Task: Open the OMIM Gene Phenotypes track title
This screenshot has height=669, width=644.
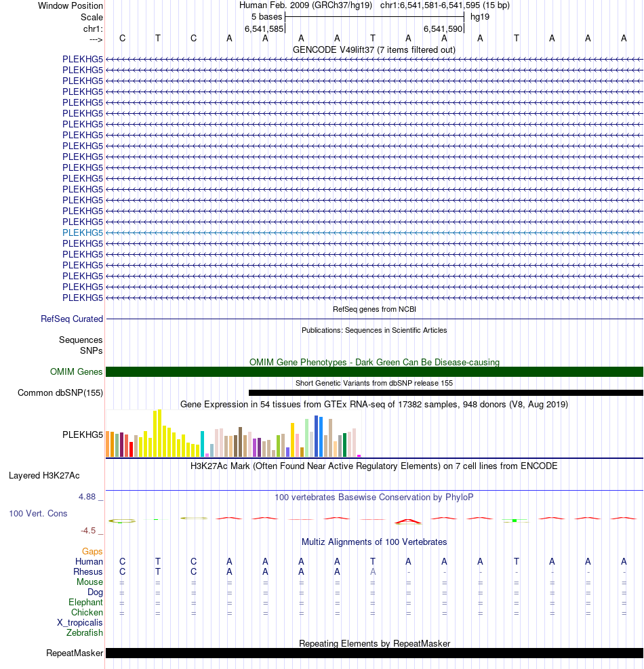Action: [x=374, y=362]
